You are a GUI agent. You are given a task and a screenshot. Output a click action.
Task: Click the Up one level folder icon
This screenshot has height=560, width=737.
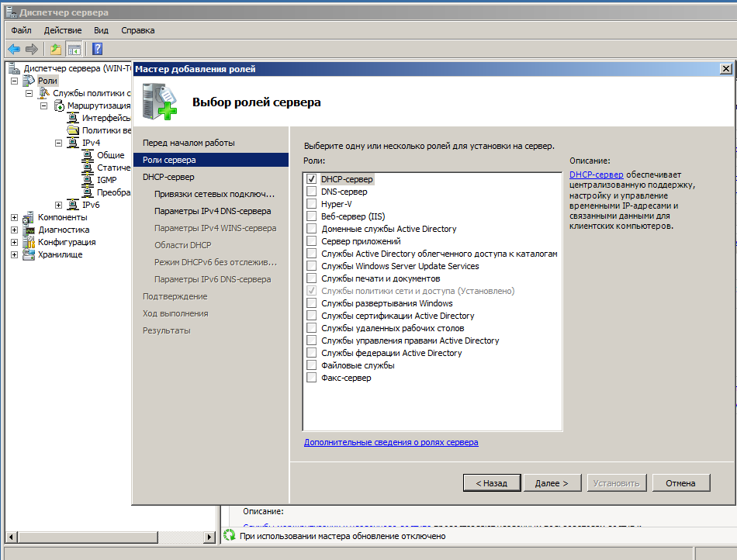pyautogui.click(x=56, y=50)
